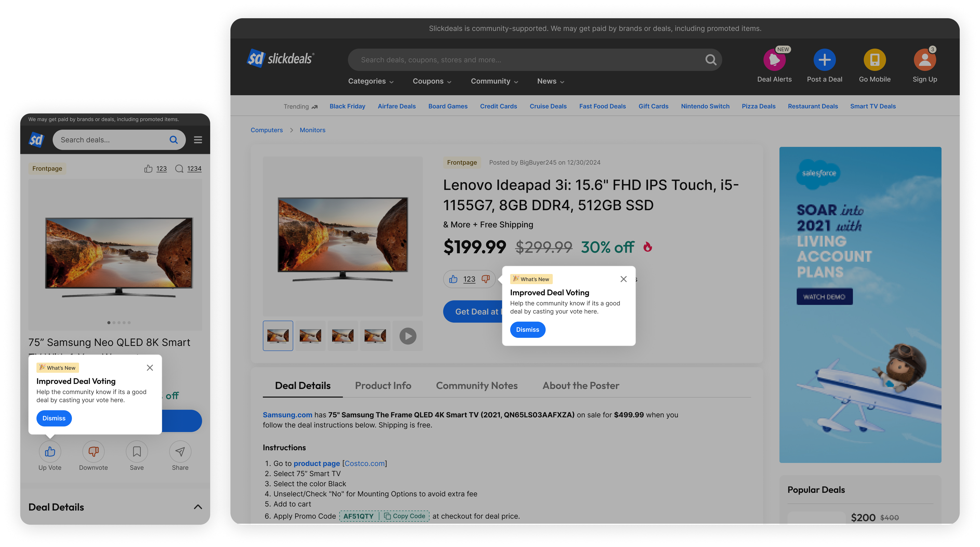This screenshot has width=980, height=547.
Task: Click the Costco.com link
Action: 364,463
